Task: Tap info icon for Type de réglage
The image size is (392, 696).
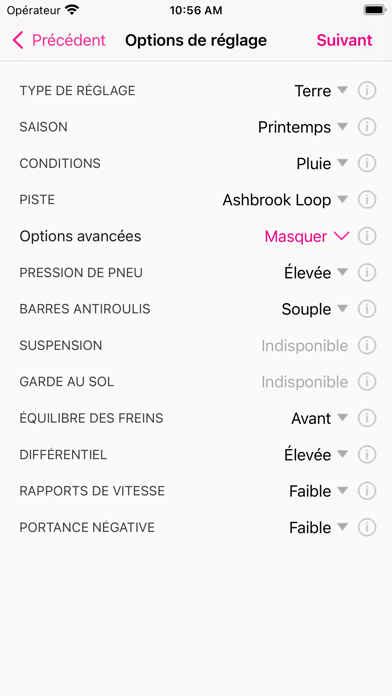Action: pos(367,91)
